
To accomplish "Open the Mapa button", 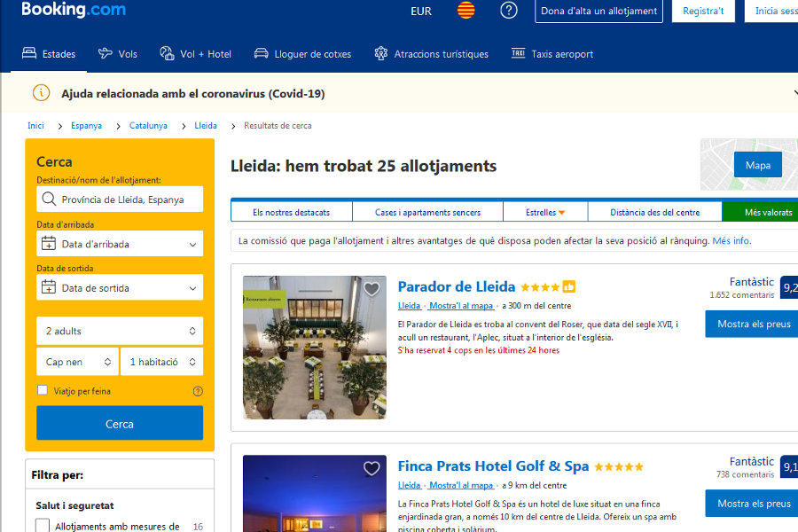I will coord(758,164).
